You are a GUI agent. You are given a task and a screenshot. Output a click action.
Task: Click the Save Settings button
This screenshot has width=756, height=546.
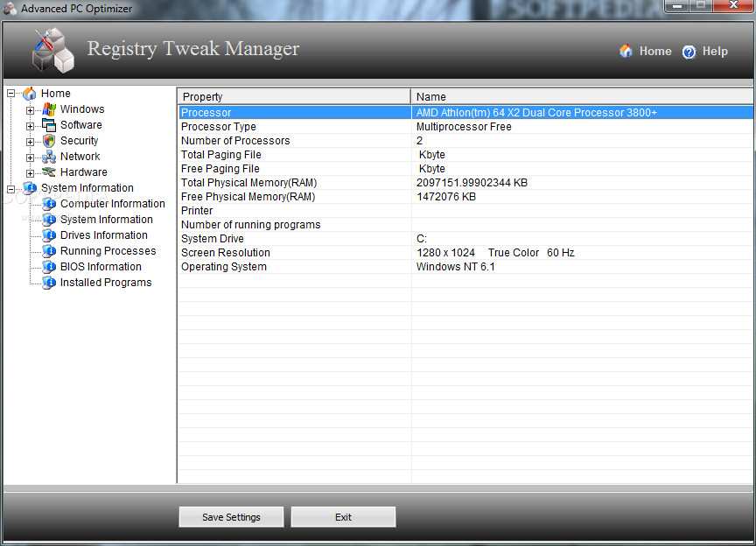(x=231, y=517)
